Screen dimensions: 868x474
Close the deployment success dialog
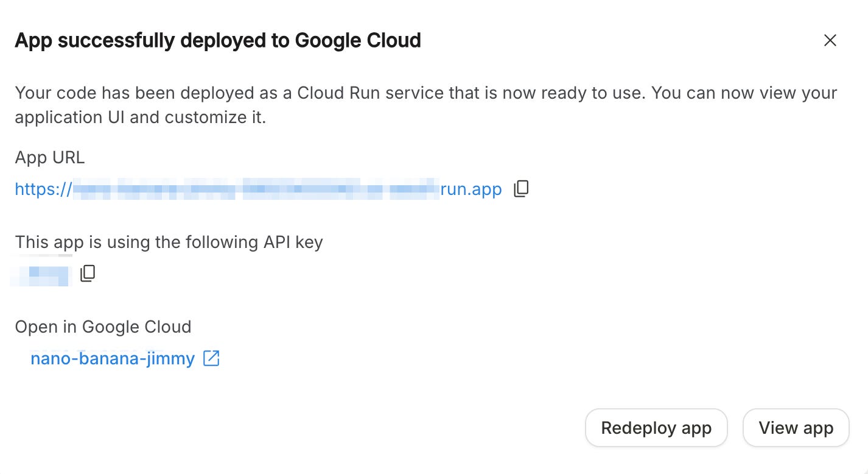(830, 41)
